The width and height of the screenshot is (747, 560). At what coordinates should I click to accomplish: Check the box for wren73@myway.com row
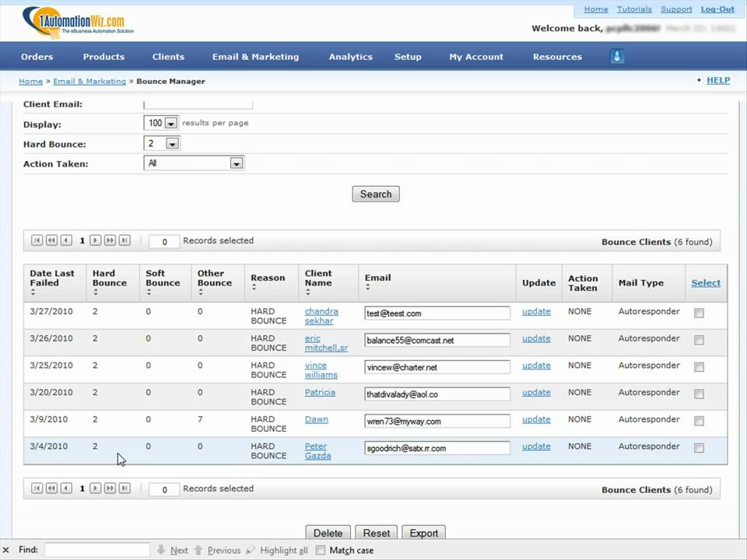coord(699,421)
